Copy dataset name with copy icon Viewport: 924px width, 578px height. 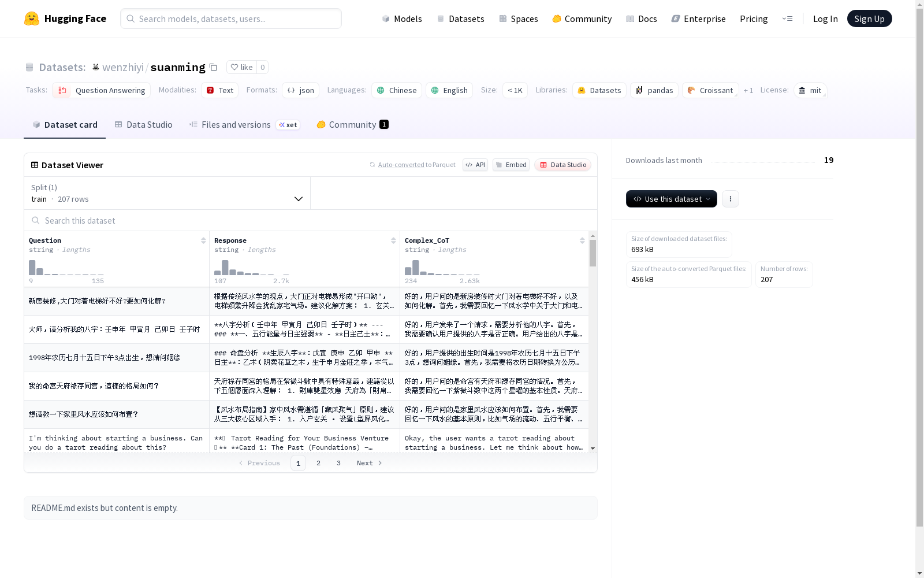[x=213, y=67]
